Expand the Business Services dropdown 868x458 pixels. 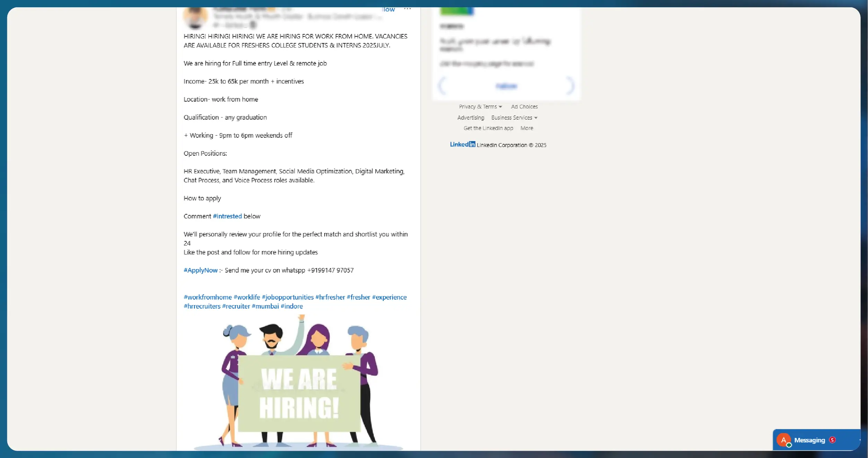(514, 118)
